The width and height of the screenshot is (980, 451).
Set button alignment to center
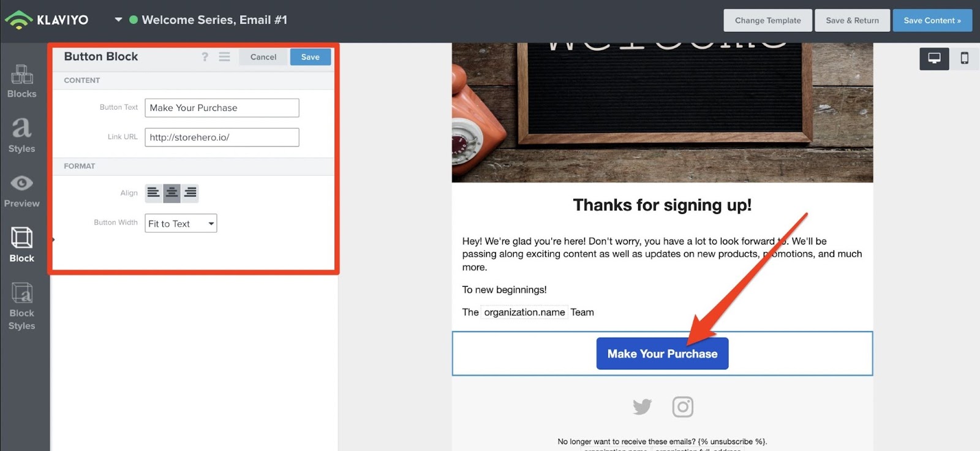172,193
